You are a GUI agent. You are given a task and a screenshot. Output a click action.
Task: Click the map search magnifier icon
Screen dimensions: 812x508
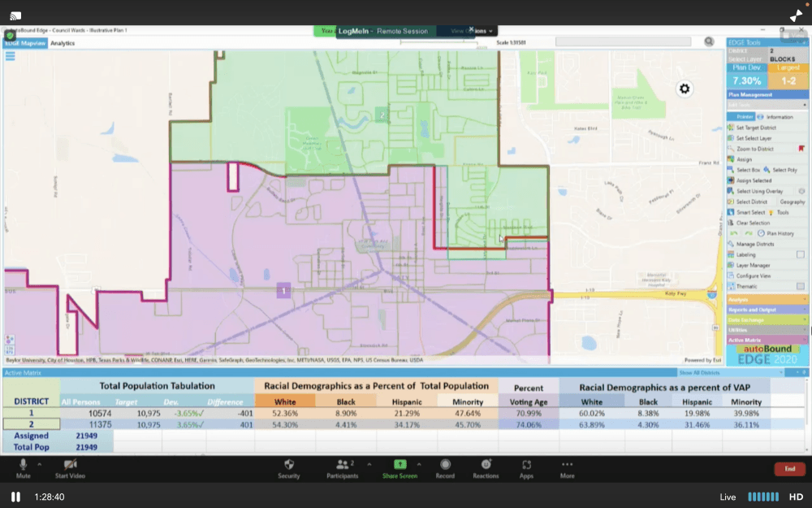coord(709,41)
